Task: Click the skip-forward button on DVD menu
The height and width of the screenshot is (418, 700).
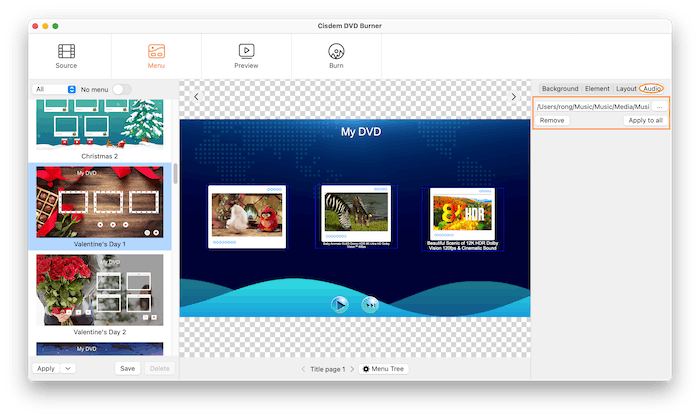Action: coord(370,304)
